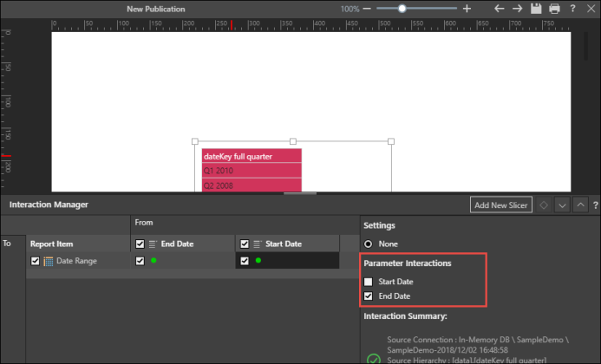
Task: Expand Interaction Manager with up chevron
Action: click(579, 205)
